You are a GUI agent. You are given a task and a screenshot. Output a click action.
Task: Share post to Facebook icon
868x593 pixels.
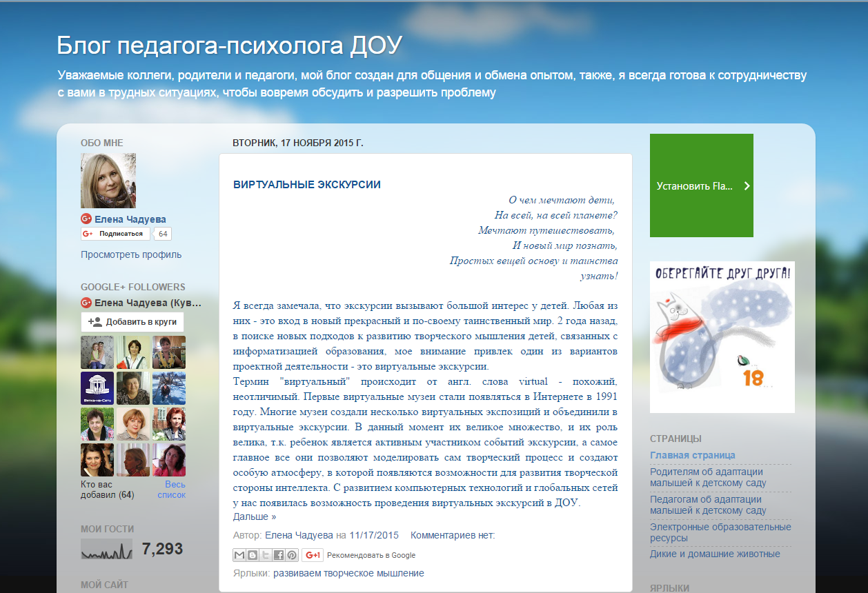279,555
